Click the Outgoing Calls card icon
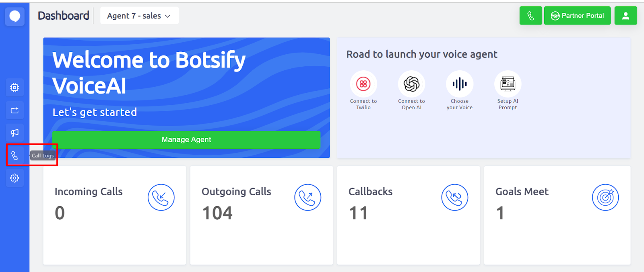This screenshot has width=644, height=272. pyautogui.click(x=308, y=197)
